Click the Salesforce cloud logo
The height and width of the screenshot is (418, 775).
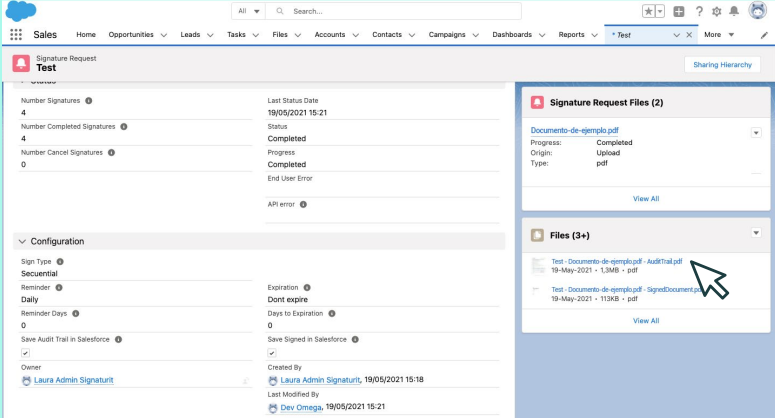(21, 11)
